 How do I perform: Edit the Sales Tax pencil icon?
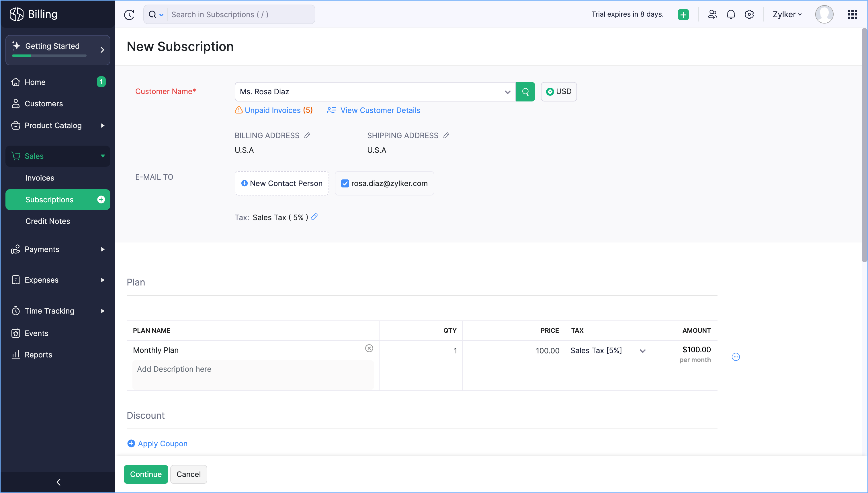[314, 217]
